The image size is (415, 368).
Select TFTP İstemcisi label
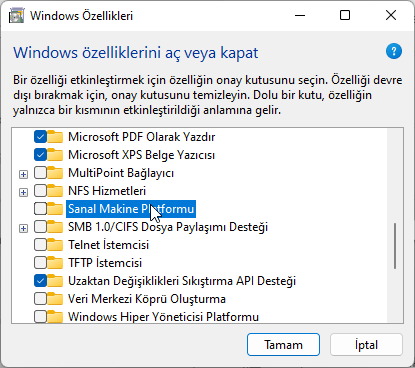pyautogui.click(x=105, y=263)
